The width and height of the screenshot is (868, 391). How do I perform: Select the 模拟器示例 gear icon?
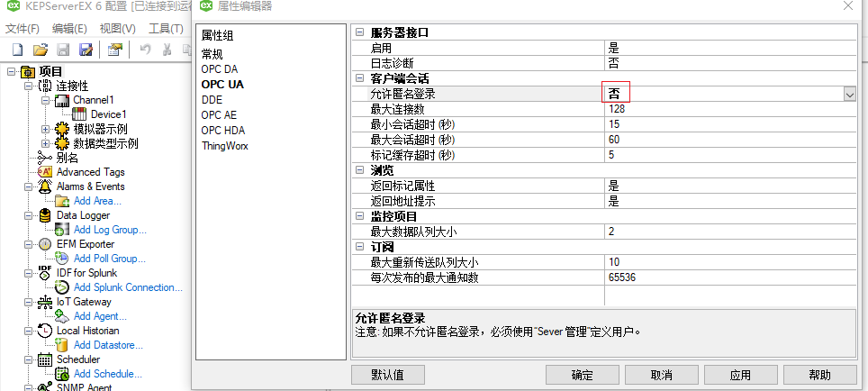pyautogui.click(x=62, y=129)
